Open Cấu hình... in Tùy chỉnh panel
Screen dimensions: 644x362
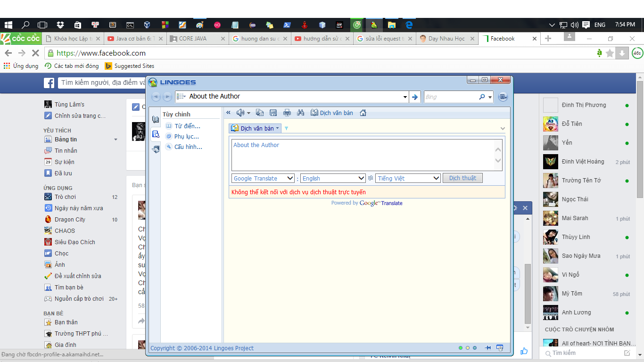click(184, 147)
